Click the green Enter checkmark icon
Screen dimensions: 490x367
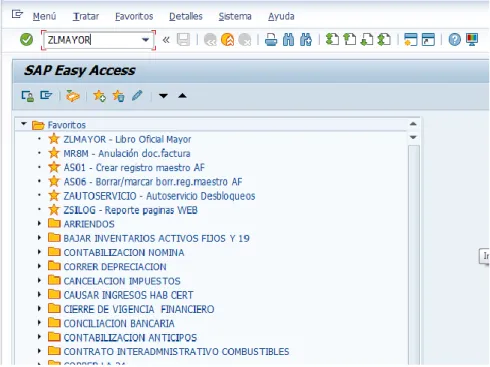[x=26, y=40]
